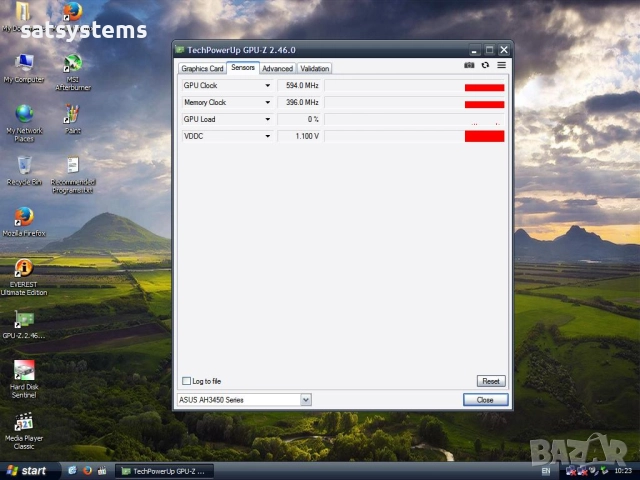Image resolution: width=640 pixels, height=480 pixels.
Task: Open the GPU-Z hamburger menu
Action: tap(501, 65)
